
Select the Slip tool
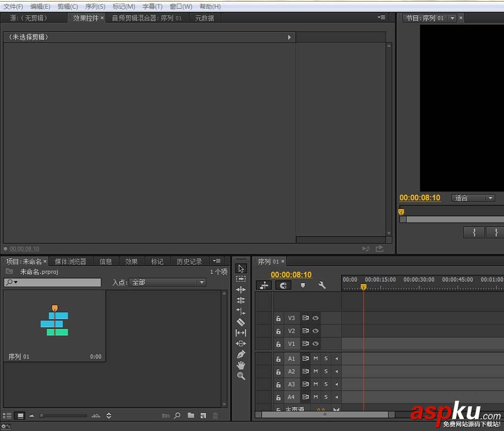[241, 333]
